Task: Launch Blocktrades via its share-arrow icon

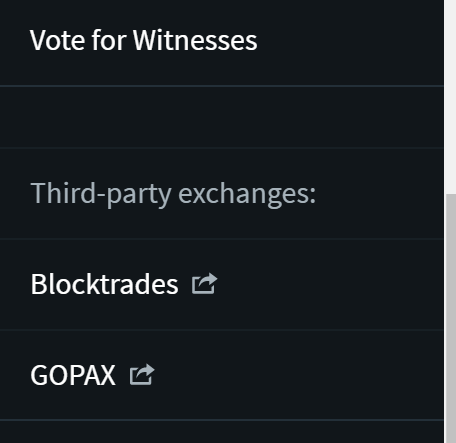Action: 204,284
